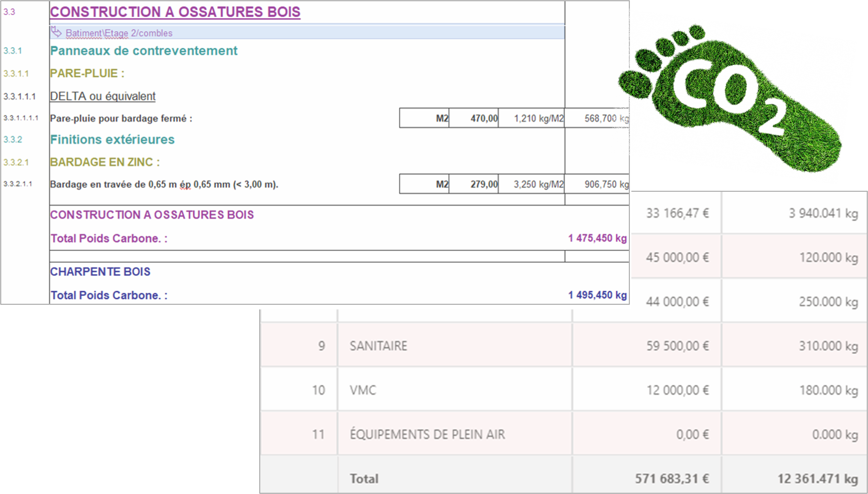The height and width of the screenshot is (494, 868).
Task: Click the purple CONSTRUCTION A OSSATURES BOIS summary title
Action: pos(152,215)
